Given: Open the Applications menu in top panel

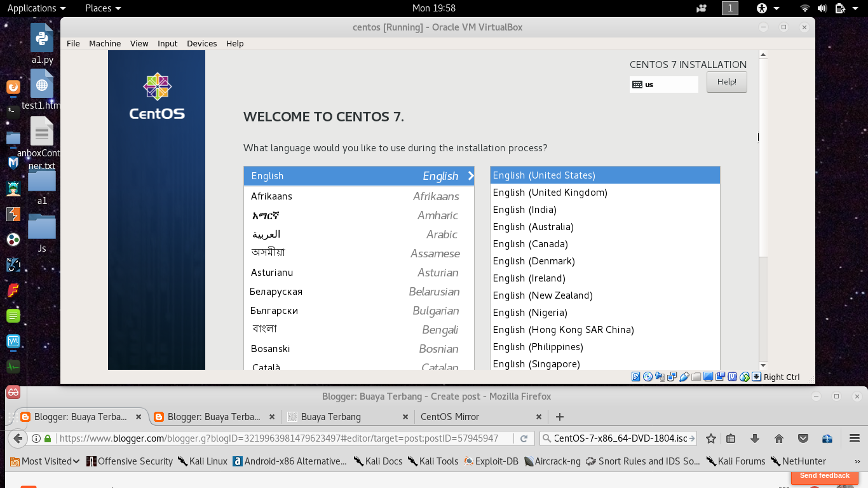Looking at the screenshot, I should [x=36, y=8].
